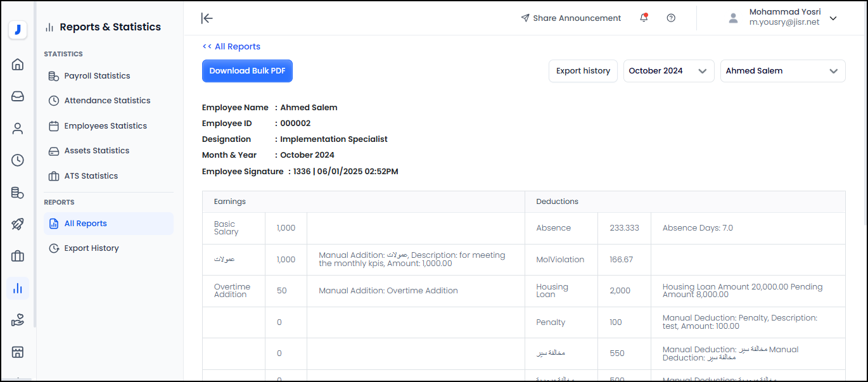Image resolution: width=868 pixels, height=382 pixels.
Task: Open Payroll Statistics in the sidebar
Action: click(x=97, y=76)
